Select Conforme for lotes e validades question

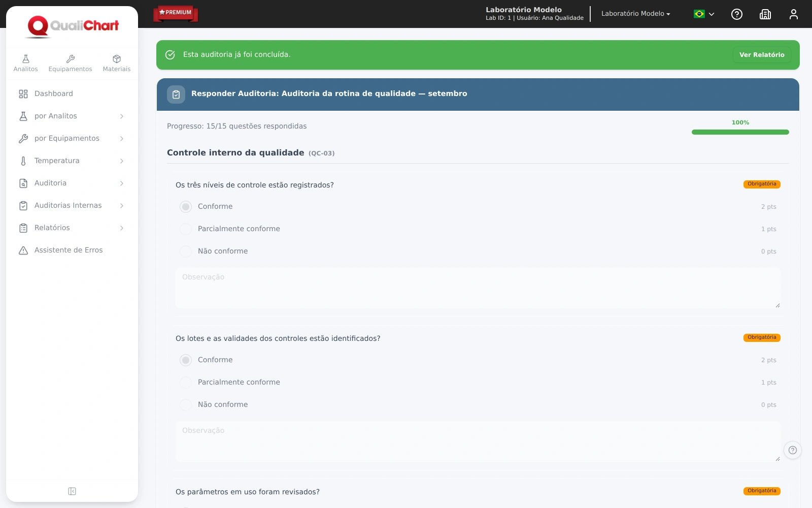186,360
